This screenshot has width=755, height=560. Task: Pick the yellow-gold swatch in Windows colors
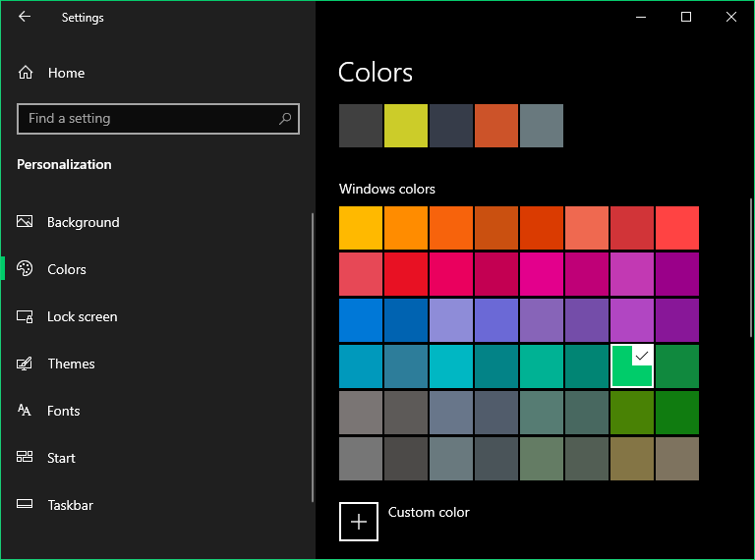(361, 228)
